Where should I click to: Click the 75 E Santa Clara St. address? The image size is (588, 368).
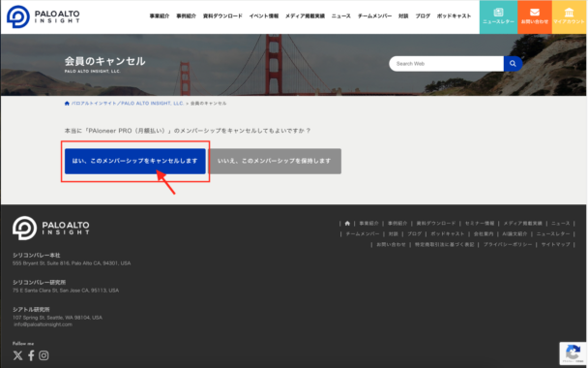coord(66,291)
